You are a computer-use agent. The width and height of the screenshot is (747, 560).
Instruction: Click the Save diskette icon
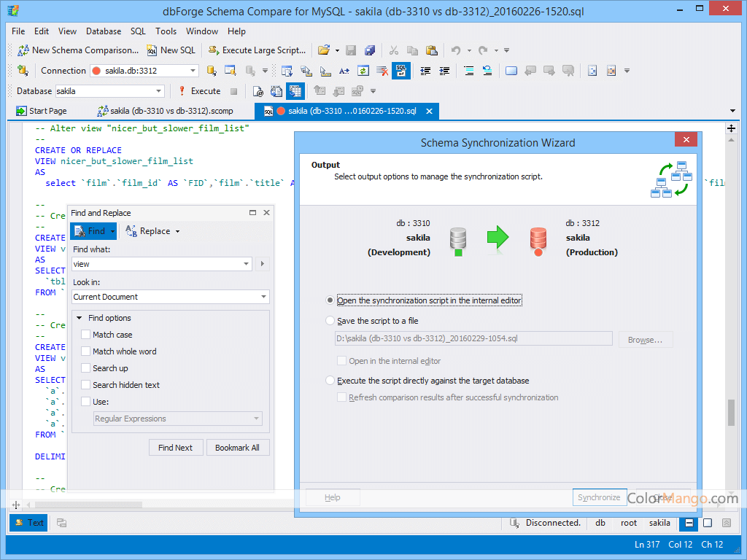[351, 50]
